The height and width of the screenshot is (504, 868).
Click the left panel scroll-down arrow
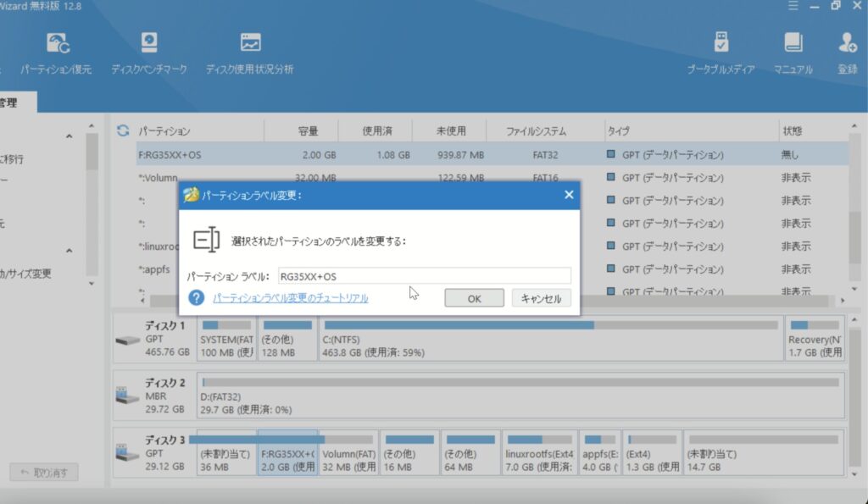tap(92, 283)
